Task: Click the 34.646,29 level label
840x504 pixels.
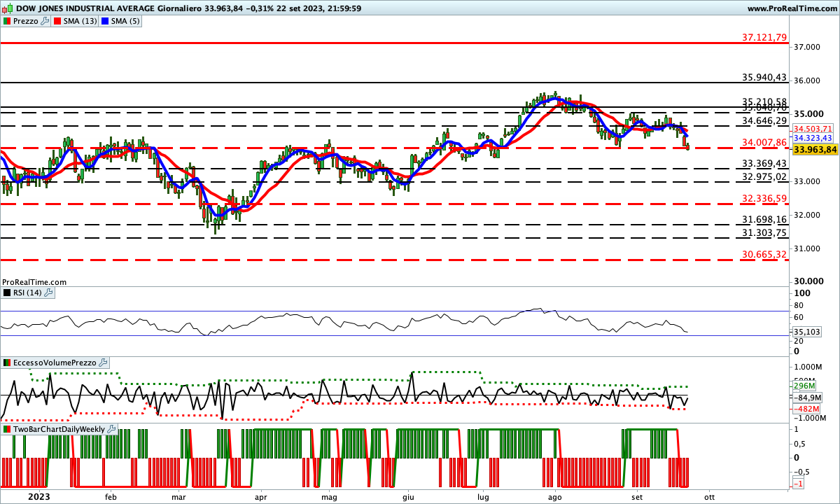Action: click(x=764, y=121)
